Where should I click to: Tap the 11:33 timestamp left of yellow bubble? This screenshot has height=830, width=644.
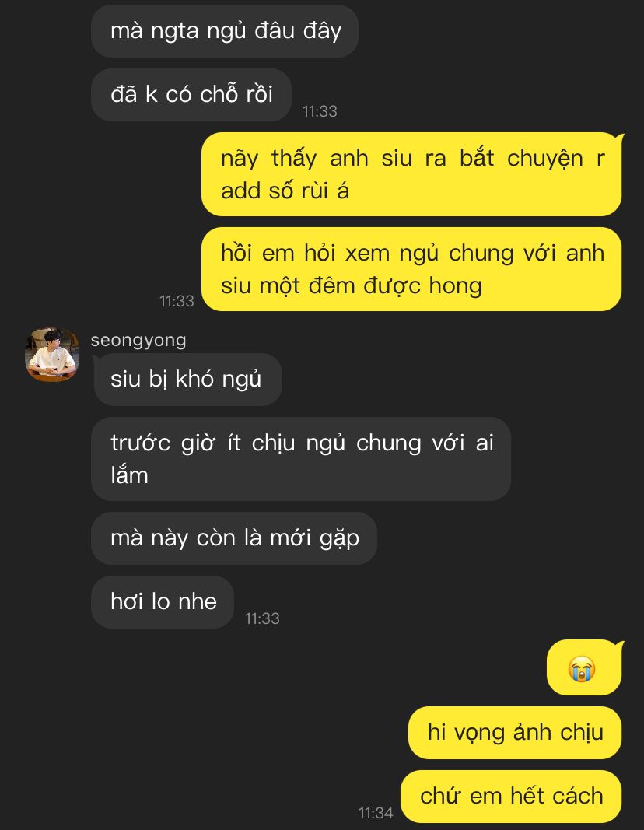(177, 301)
